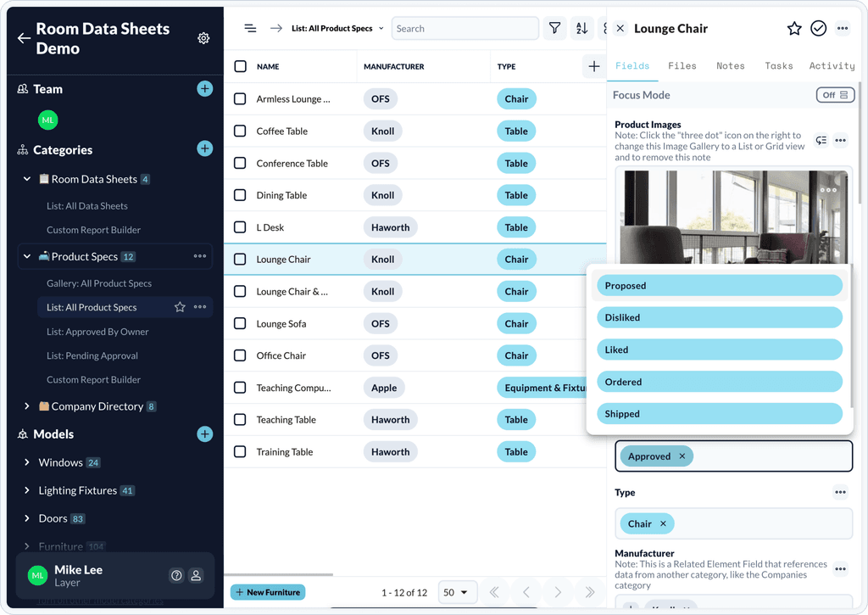The image size is (868, 615).
Task: Click the plus icon to add a table column
Action: point(593,66)
